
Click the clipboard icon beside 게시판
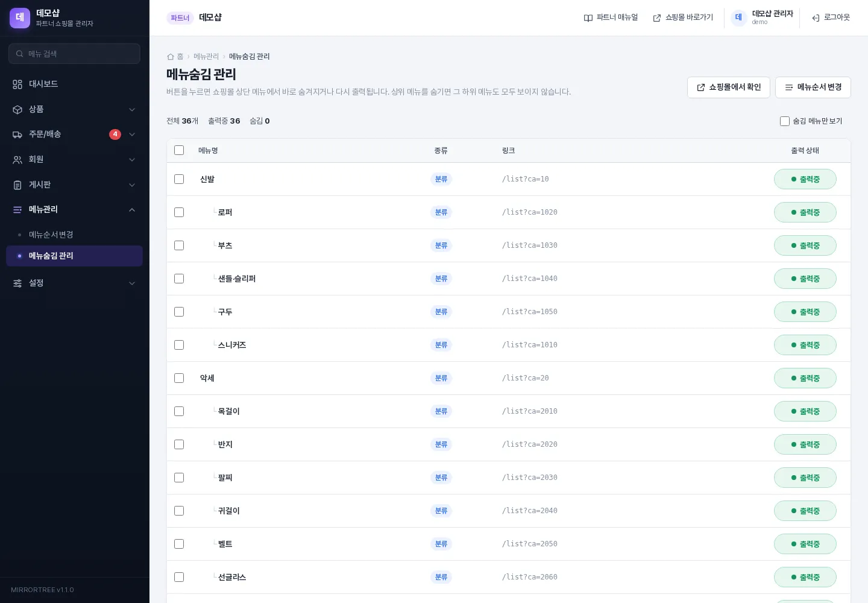pos(17,185)
